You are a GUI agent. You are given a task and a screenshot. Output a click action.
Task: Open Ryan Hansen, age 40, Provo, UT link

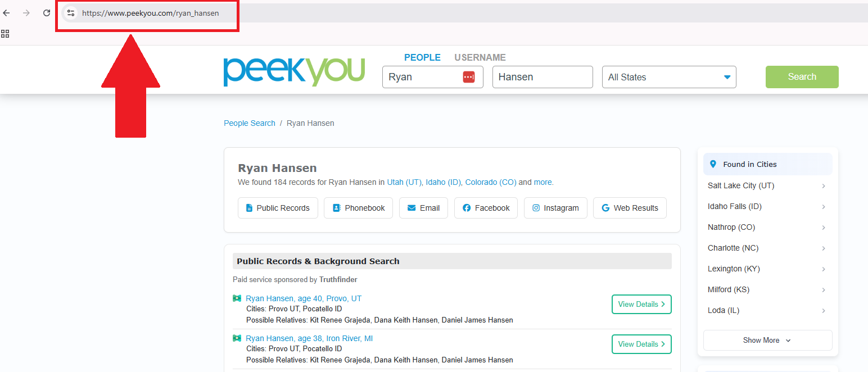coord(304,298)
